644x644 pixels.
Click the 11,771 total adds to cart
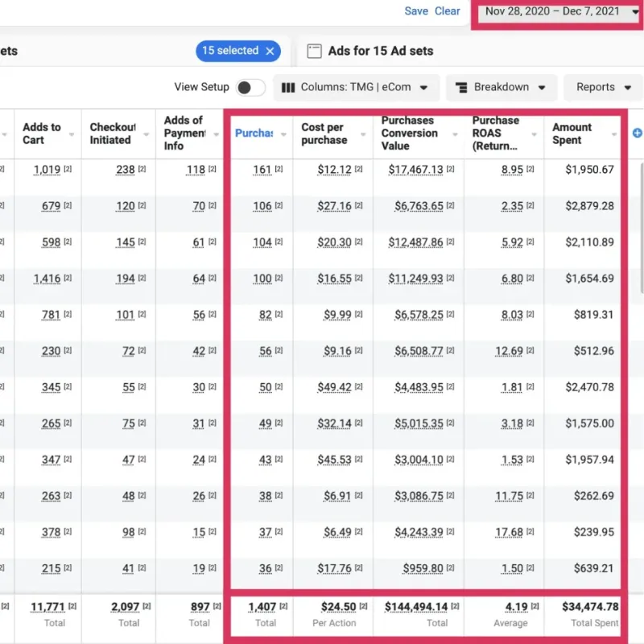[47, 607]
